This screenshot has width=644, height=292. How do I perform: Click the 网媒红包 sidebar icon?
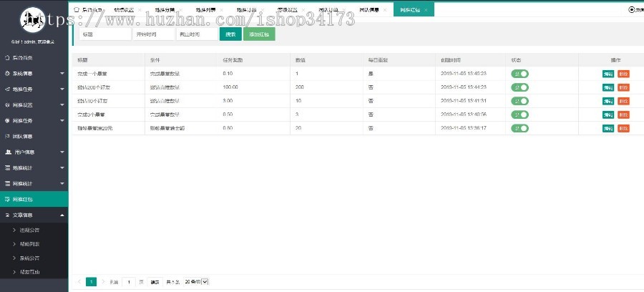7,199
